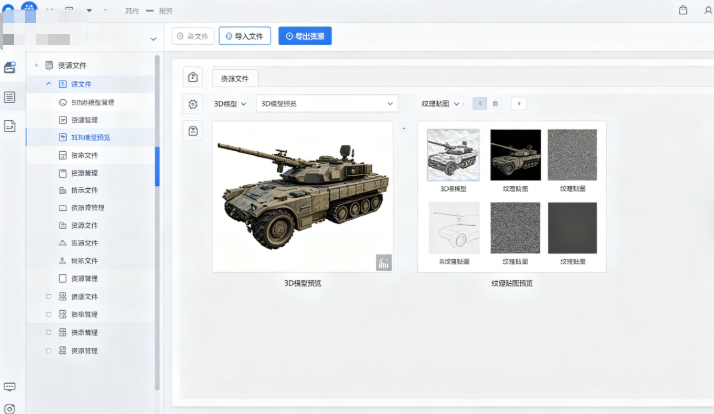Collapse the expanded sidebar folder using its chevron
714x414 pixels.
point(49,84)
